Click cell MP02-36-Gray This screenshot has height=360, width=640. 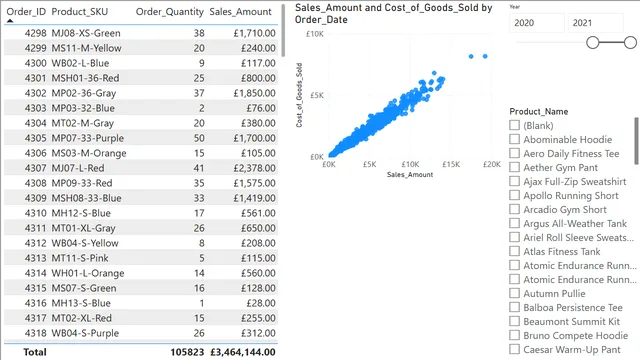(x=84, y=93)
